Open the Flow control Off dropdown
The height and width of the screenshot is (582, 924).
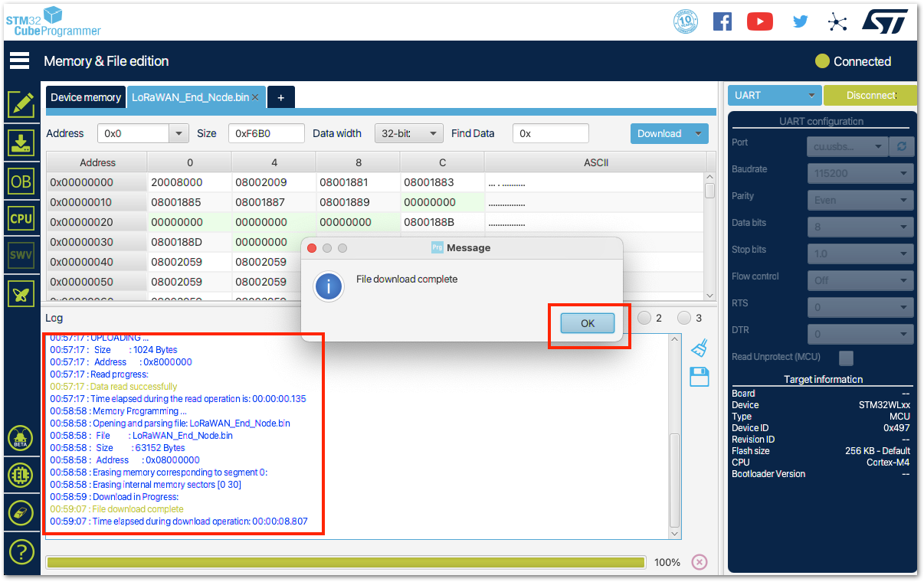point(860,280)
